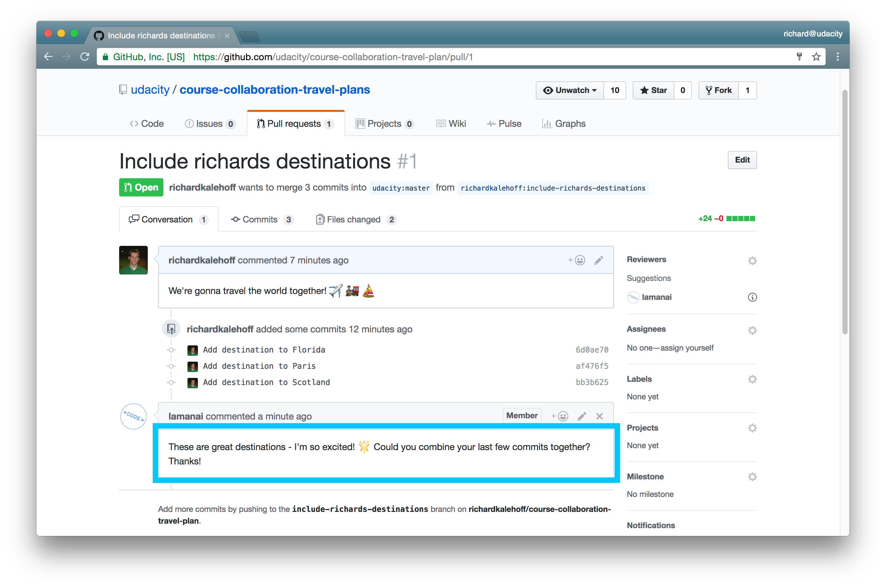886x588 pixels.
Task: Hide lamanai's comment using the X icon
Action: pyautogui.click(x=599, y=416)
